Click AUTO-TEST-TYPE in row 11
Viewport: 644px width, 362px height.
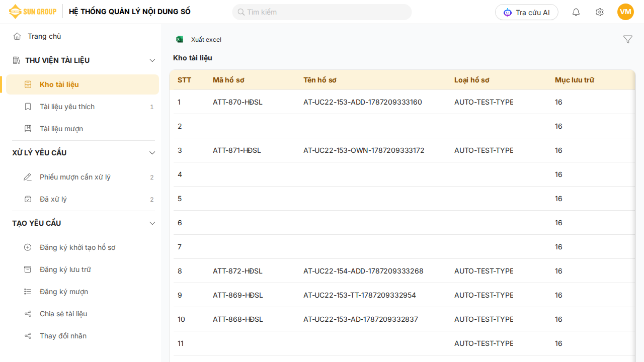tap(484, 343)
